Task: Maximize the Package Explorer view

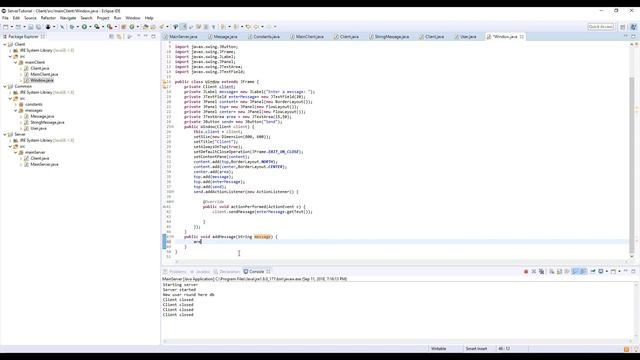Action: tap(153, 37)
